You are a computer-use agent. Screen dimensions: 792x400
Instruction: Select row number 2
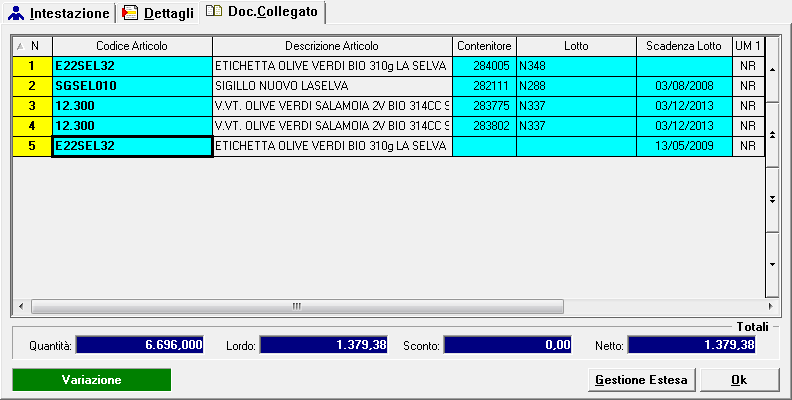point(32,86)
